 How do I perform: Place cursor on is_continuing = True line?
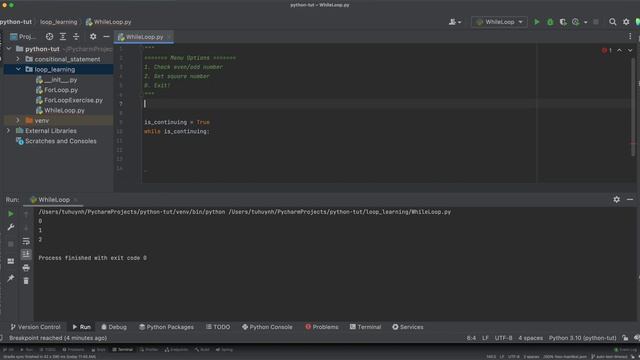click(177, 122)
